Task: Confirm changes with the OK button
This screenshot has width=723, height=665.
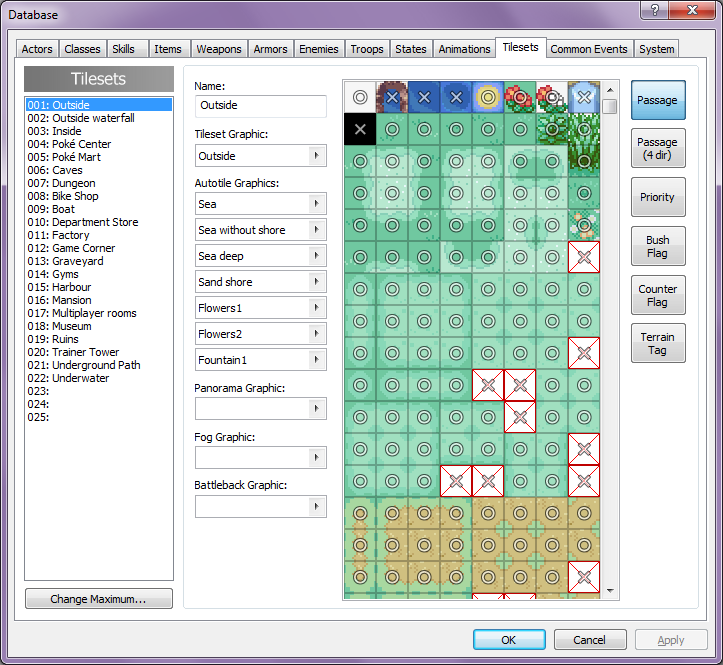Action: (x=509, y=640)
